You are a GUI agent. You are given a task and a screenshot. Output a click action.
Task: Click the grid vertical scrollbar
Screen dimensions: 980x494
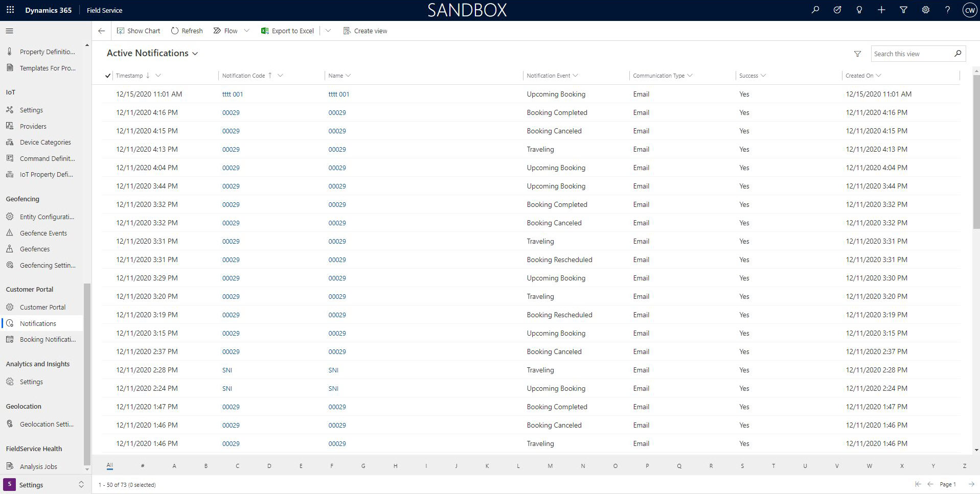click(x=976, y=152)
